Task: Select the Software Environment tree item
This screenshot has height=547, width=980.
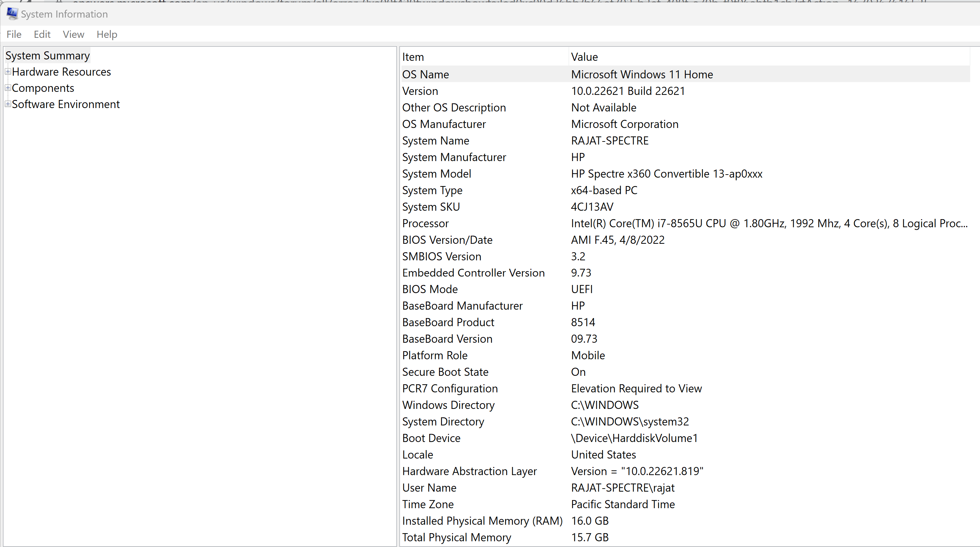Action: [66, 104]
